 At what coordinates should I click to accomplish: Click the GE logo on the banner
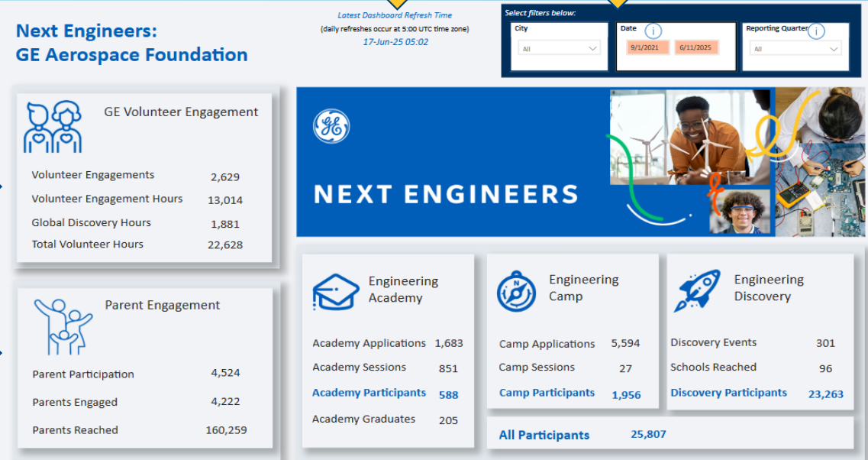tap(331, 126)
